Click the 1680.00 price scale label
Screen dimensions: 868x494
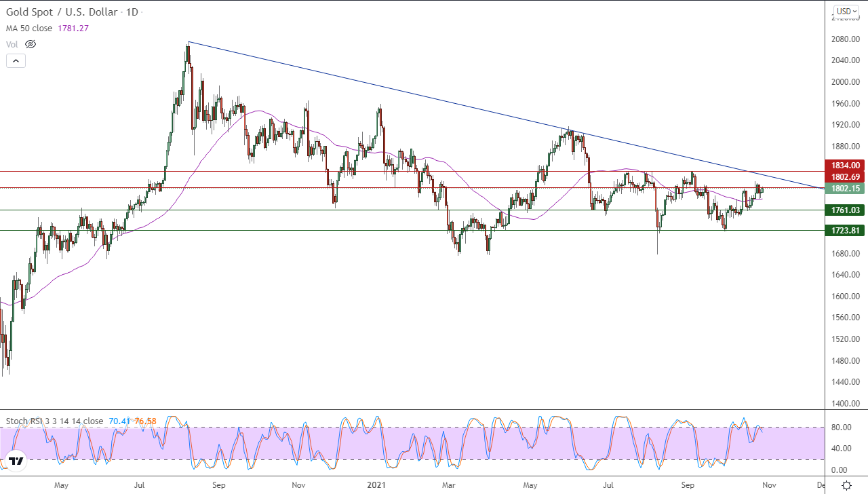(x=846, y=254)
